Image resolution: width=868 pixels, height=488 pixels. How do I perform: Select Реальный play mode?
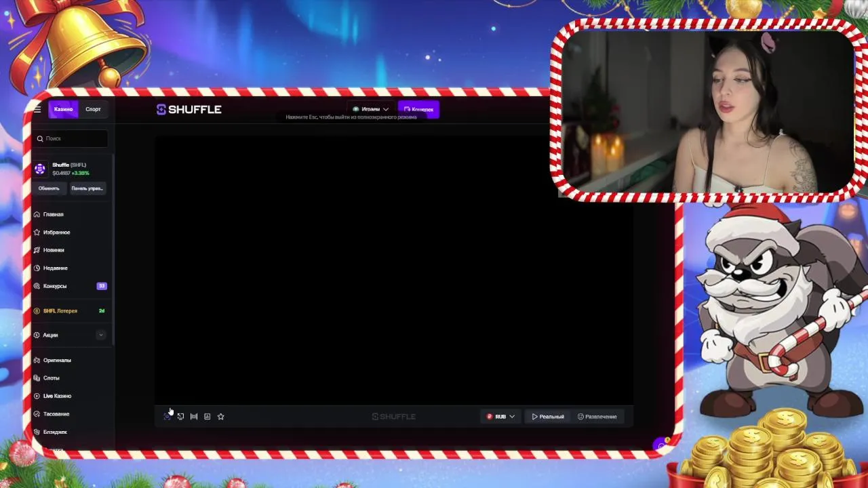[548, 416]
